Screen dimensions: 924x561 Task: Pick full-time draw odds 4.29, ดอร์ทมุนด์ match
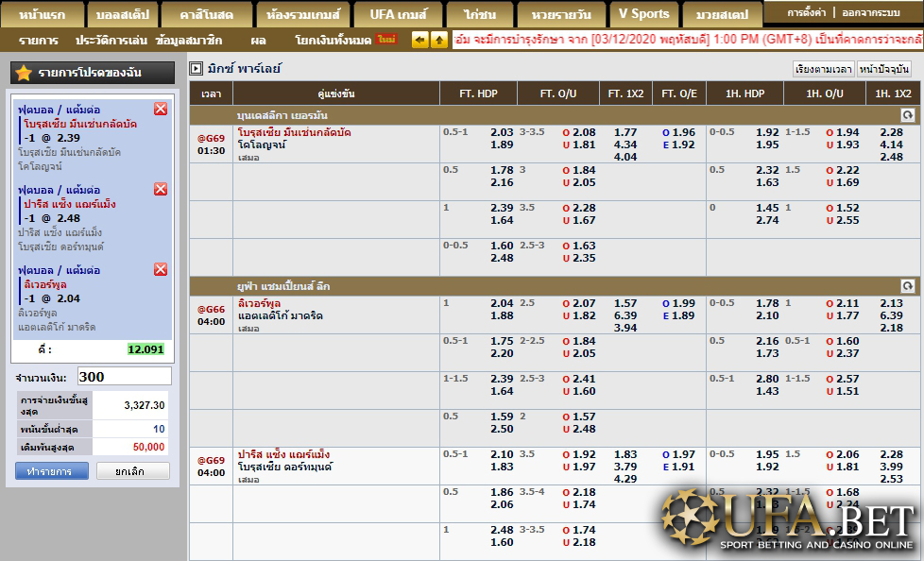point(625,479)
